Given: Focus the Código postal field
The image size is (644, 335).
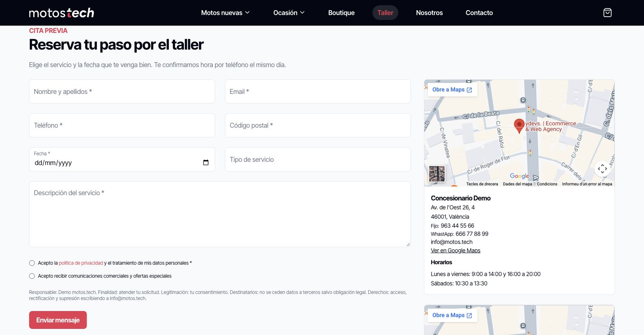Looking at the screenshot, I should 318,125.
